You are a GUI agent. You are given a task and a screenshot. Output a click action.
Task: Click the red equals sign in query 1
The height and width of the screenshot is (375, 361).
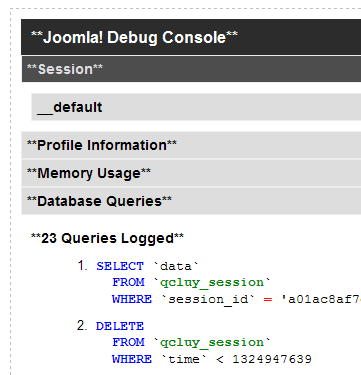[x=268, y=299]
